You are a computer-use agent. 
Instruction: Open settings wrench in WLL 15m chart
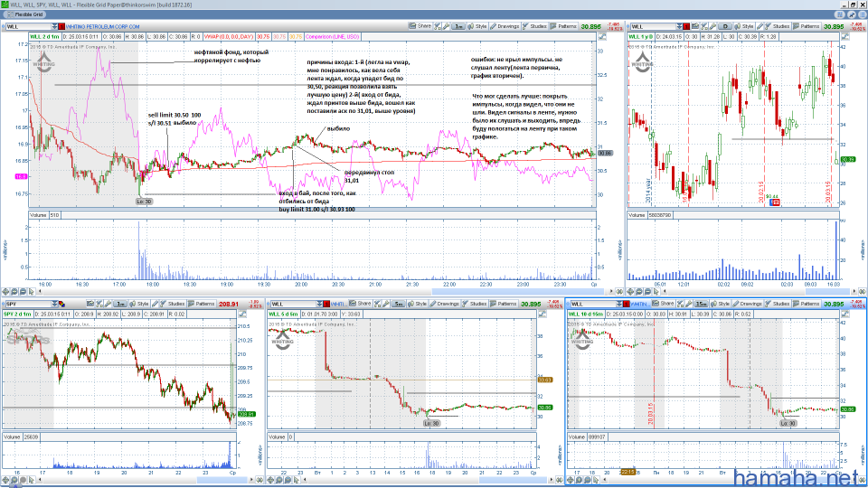[x=689, y=304]
